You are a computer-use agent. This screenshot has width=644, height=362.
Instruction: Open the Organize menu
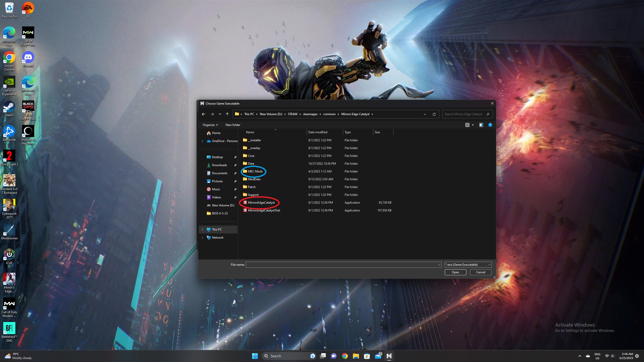(x=210, y=125)
